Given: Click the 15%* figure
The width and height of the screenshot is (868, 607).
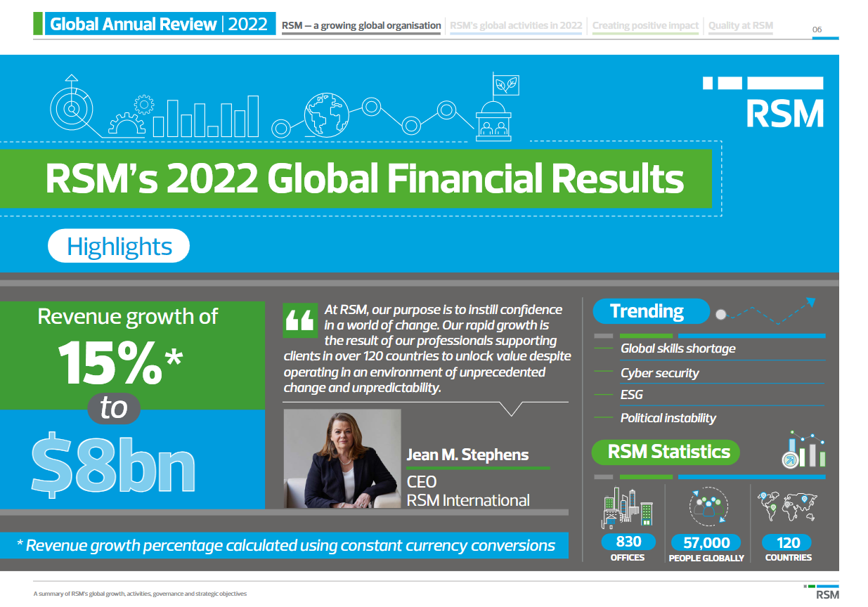Looking at the screenshot, I should [119, 363].
